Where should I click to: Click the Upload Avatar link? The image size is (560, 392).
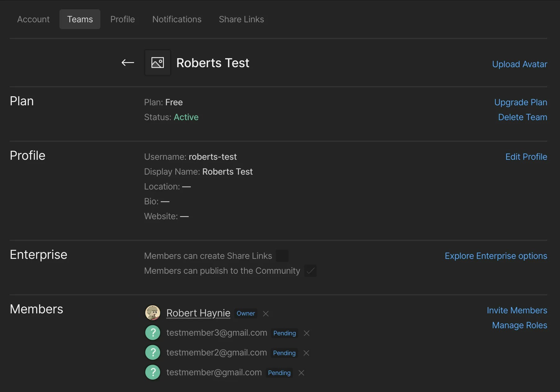point(519,64)
